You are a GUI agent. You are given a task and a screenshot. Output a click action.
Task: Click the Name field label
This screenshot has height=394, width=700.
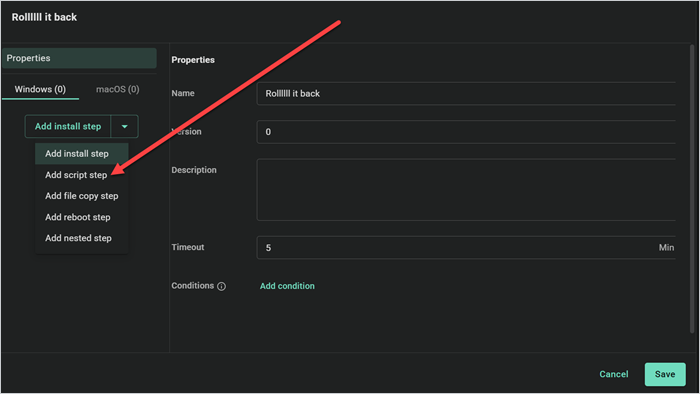183,93
